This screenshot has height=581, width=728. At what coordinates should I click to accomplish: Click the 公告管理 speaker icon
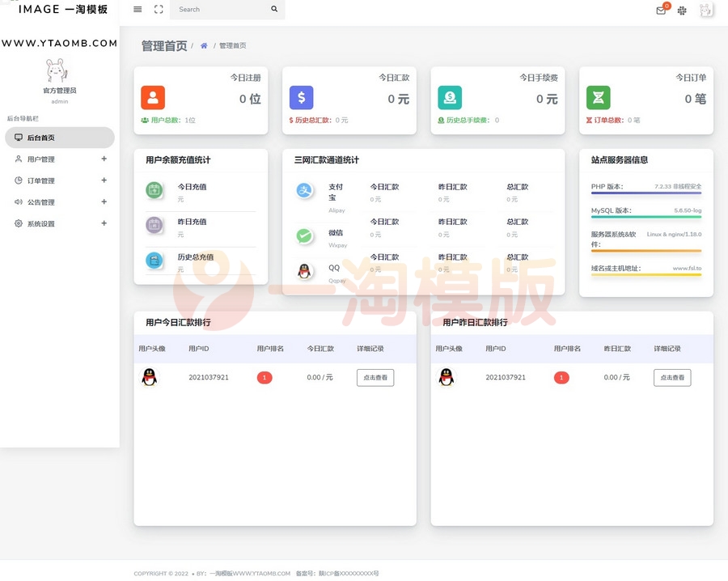point(19,201)
